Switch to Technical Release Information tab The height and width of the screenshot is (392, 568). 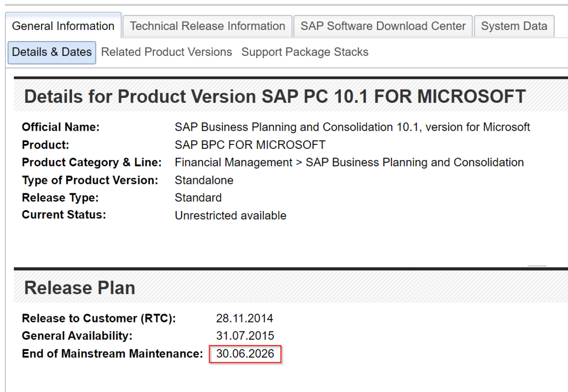click(207, 26)
